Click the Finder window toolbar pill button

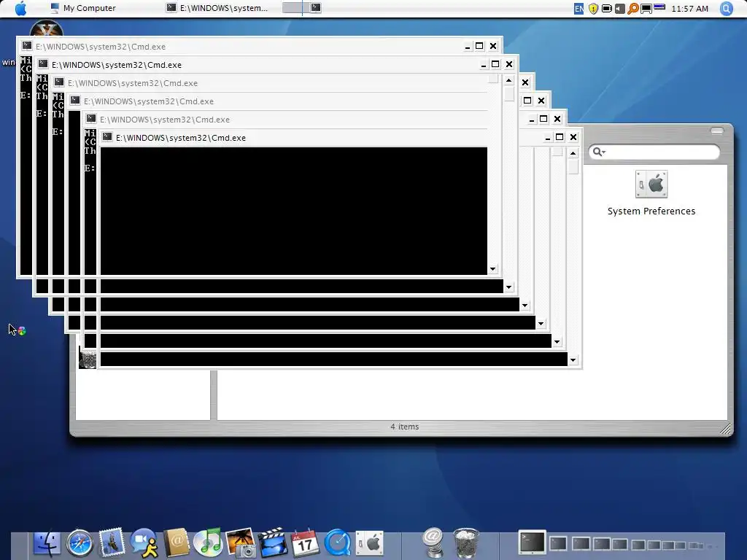pyautogui.click(x=716, y=131)
